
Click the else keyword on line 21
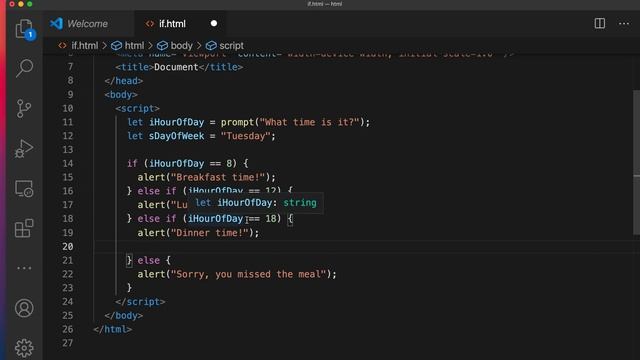tap(149, 260)
